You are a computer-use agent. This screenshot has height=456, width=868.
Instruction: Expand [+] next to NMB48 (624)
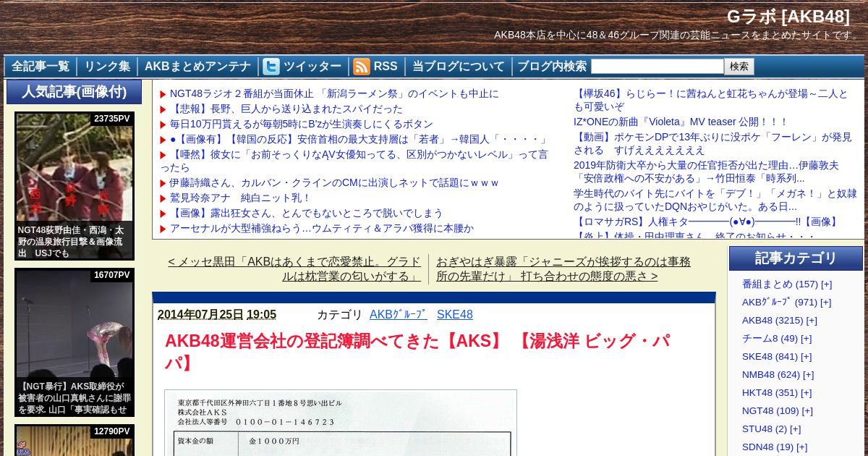click(x=808, y=374)
